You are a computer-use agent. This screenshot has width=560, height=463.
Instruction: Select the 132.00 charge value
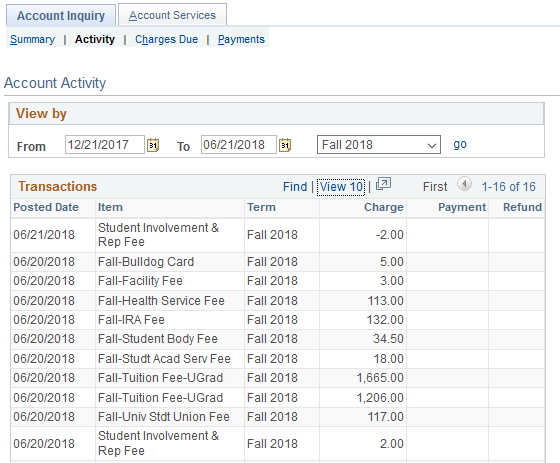click(385, 319)
